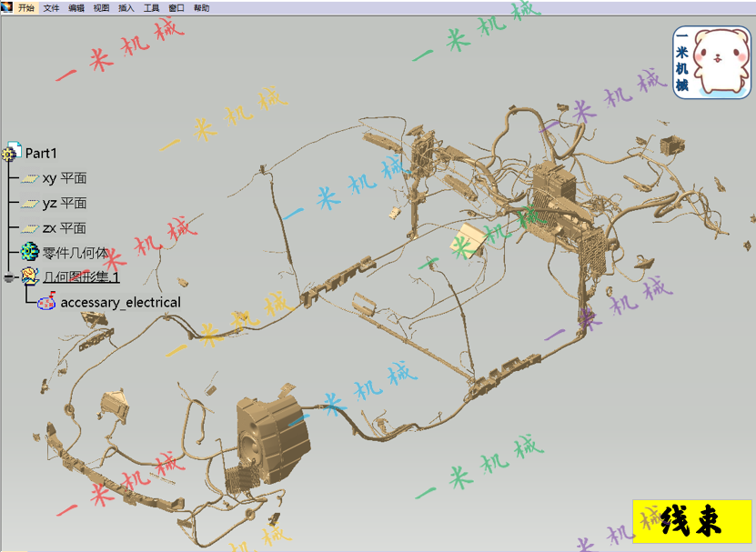Open the 窗口 menu
This screenshot has height=552, width=756.
click(176, 7)
